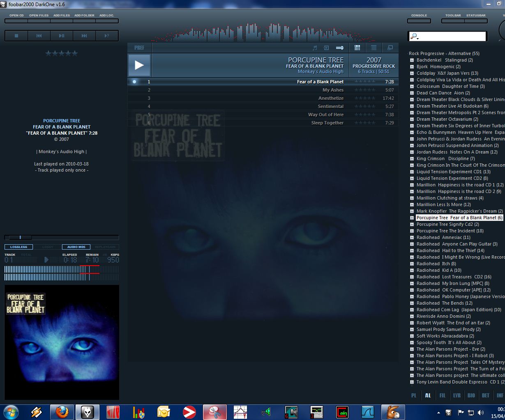Switch to the simple list view icon

click(x=374, y=48)
